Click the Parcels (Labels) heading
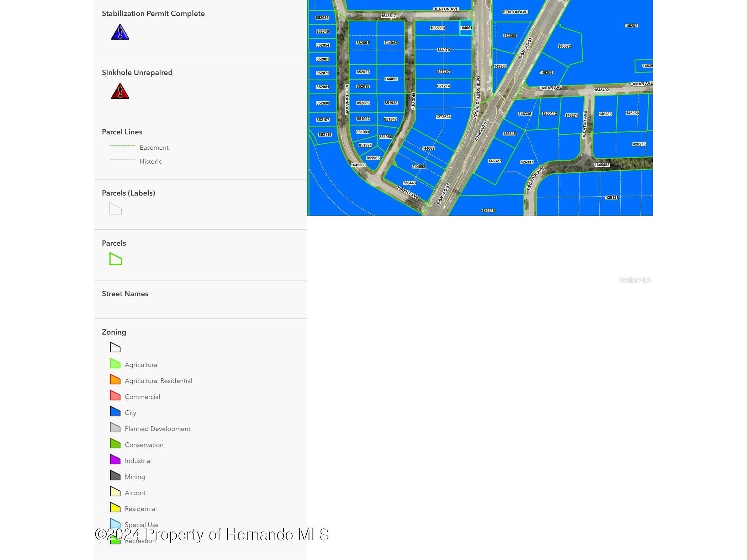747x560 pixels. point(128,193)
